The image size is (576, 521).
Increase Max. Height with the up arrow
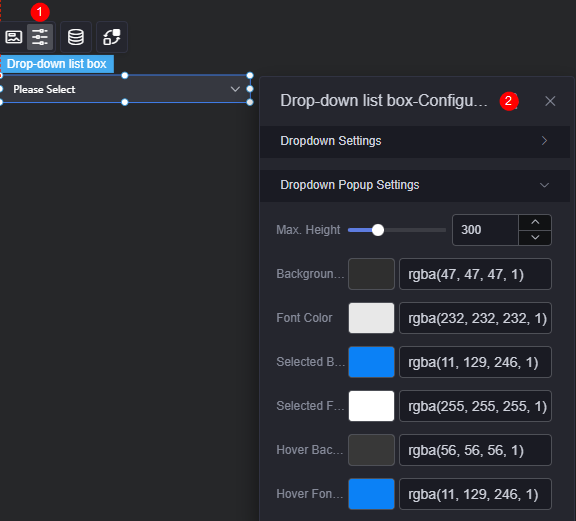coord(535,222)
